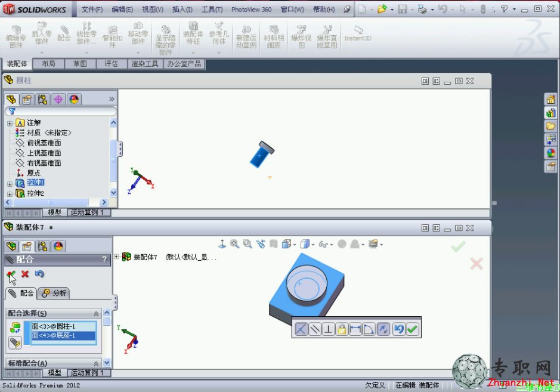This screenshot has height=392, width=560.
Task: Collapse the 标准配合(A) section
Action: click(x=96, y=363)
